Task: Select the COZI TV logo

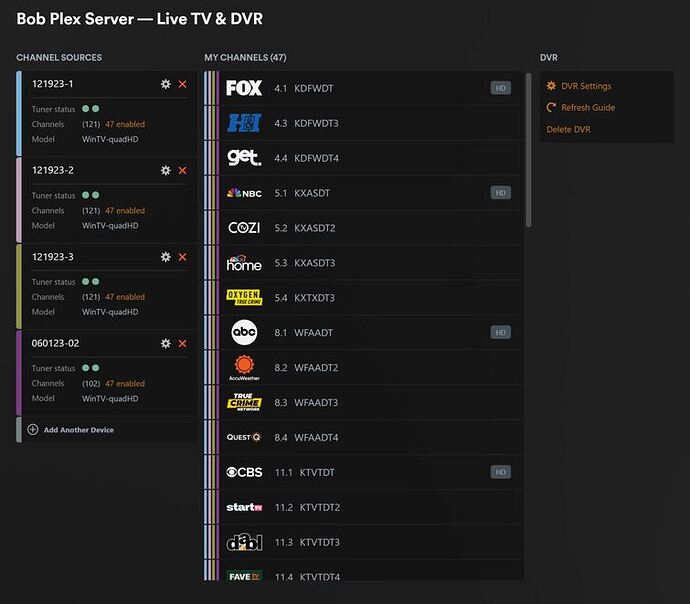Action: point(244,228)
